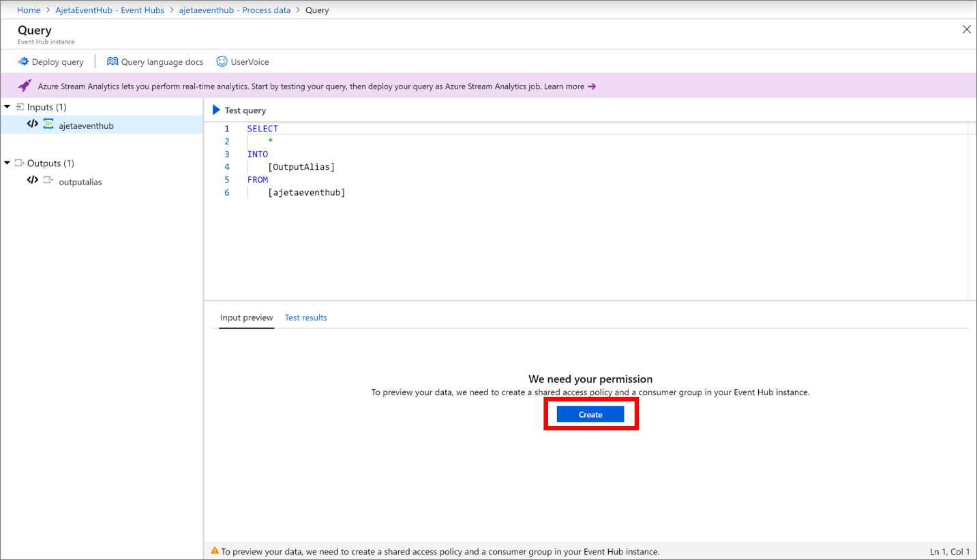Click the Inputs group icon

click(x=20, y=107)
